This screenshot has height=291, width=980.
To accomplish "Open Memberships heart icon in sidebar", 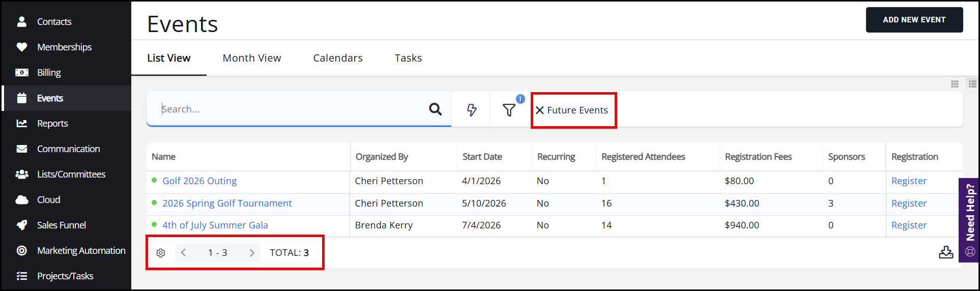I will pyautogui.click(x=22, y=47).
